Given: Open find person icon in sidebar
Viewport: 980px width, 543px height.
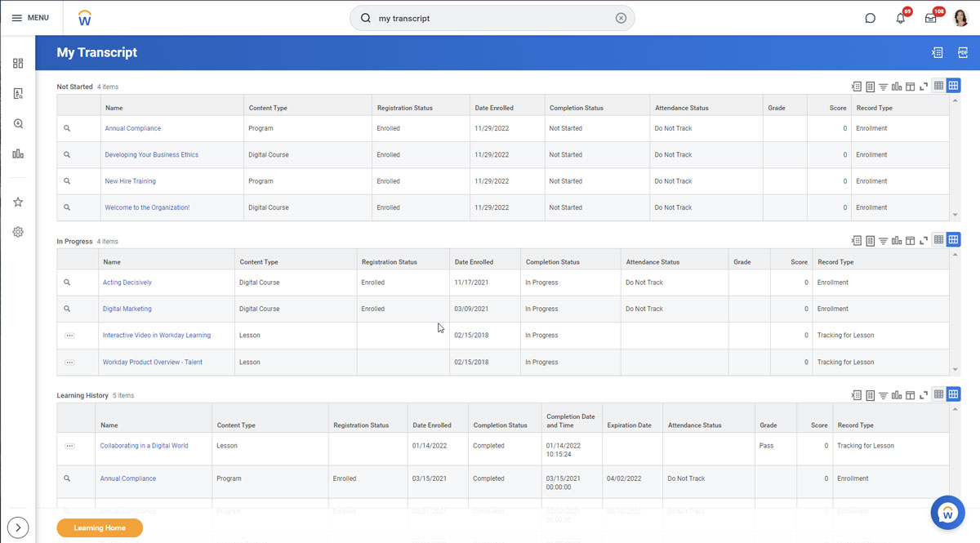Looking at the screenshot, I should [x=18, y=123].
